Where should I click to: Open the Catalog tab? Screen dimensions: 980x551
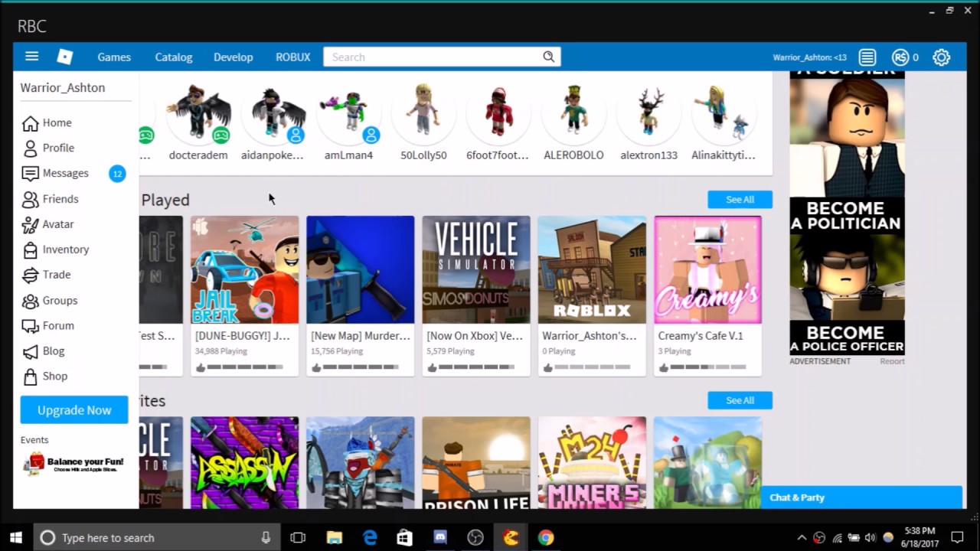174,57
